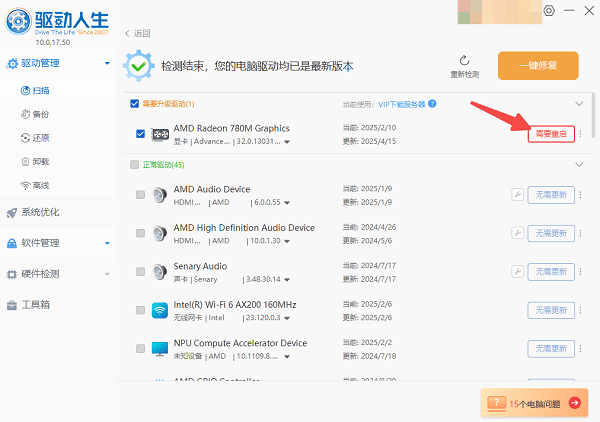Click the back arrow next to 返回

127,33
